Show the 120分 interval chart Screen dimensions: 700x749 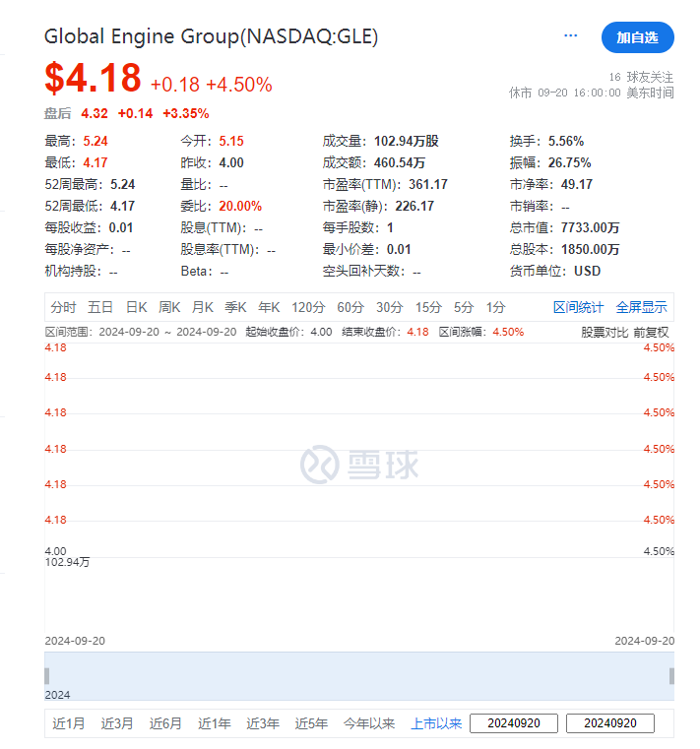(x=309, y=307)
